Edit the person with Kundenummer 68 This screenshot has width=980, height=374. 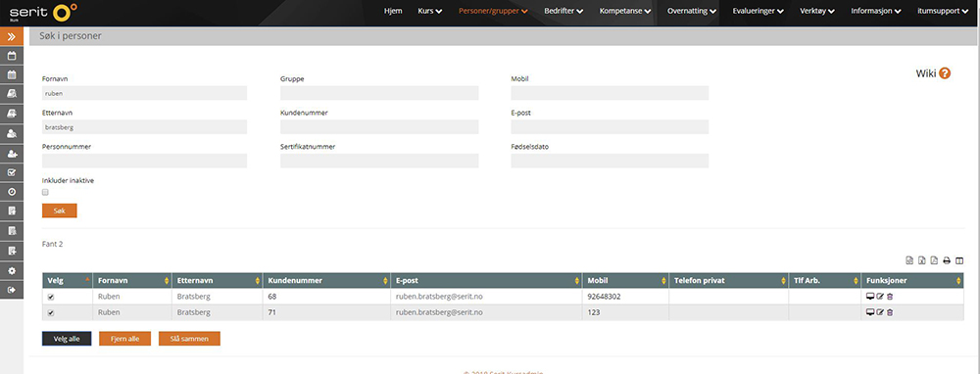880,296
